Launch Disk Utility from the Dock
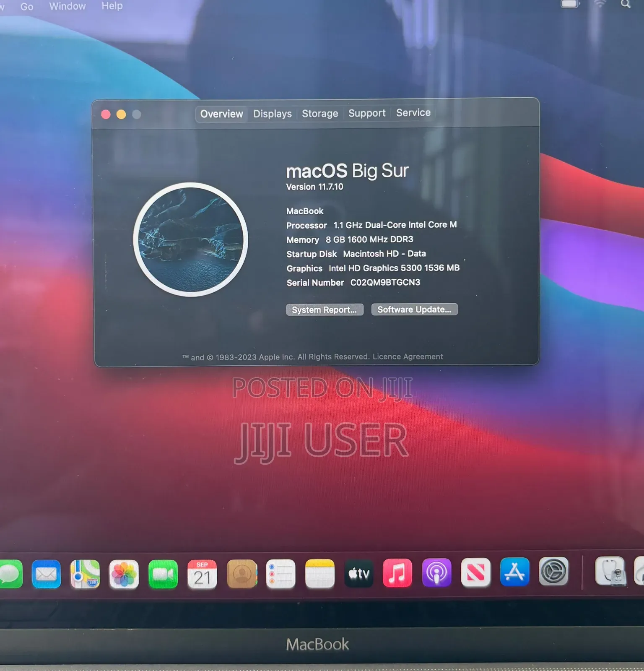The height and width of the screenshot is (671, 644). pyautogui.click(x=610, y=571)
